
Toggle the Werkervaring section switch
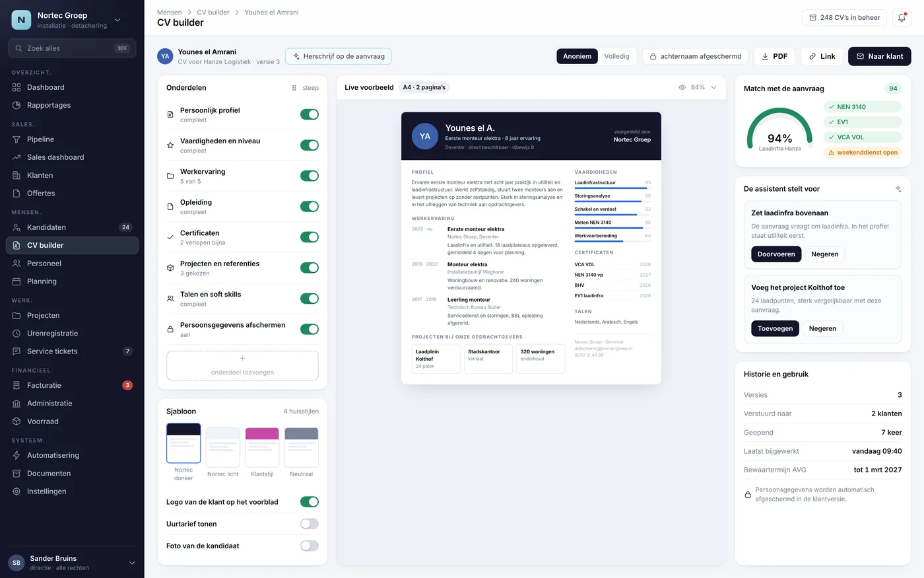[310, 176]
